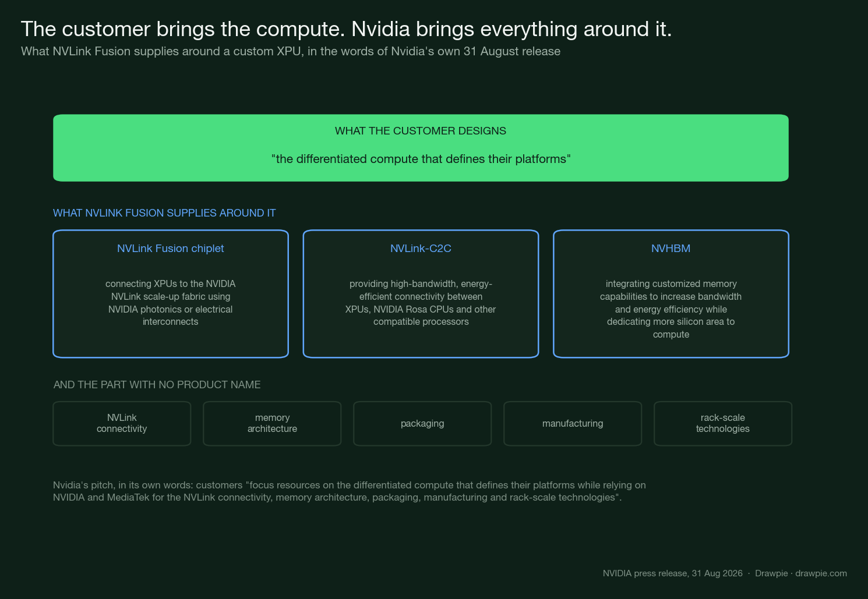Click the NVLink connectivity box

click(122, 424)
